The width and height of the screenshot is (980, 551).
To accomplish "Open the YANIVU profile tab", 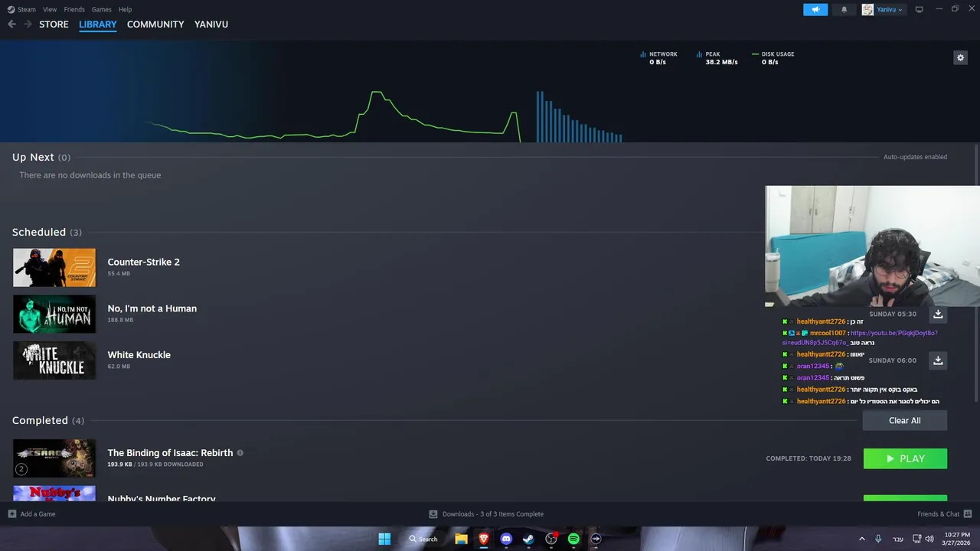I will 211,24.
